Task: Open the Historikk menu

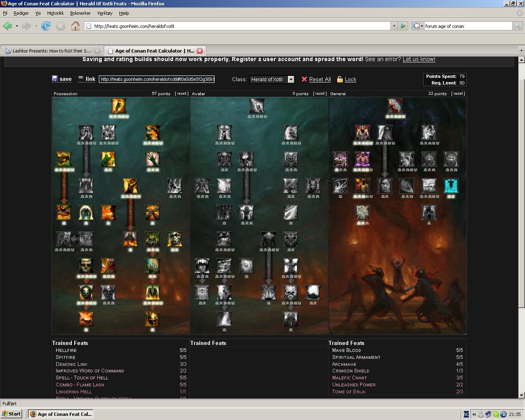Action: pos(55,13)
